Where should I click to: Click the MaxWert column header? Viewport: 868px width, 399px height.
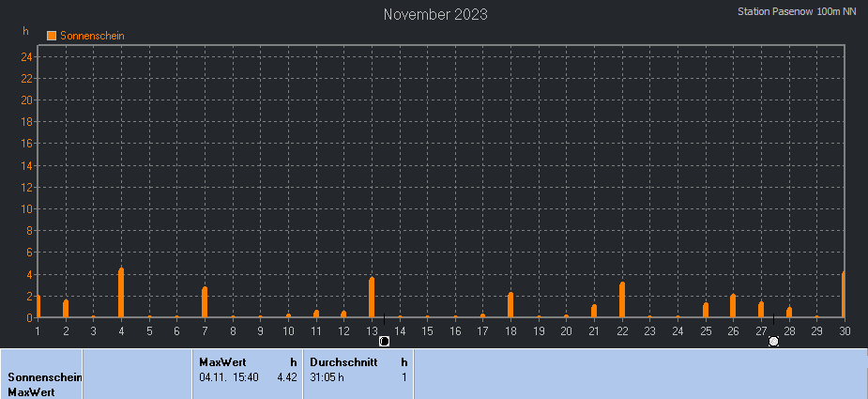click(222, 362)
